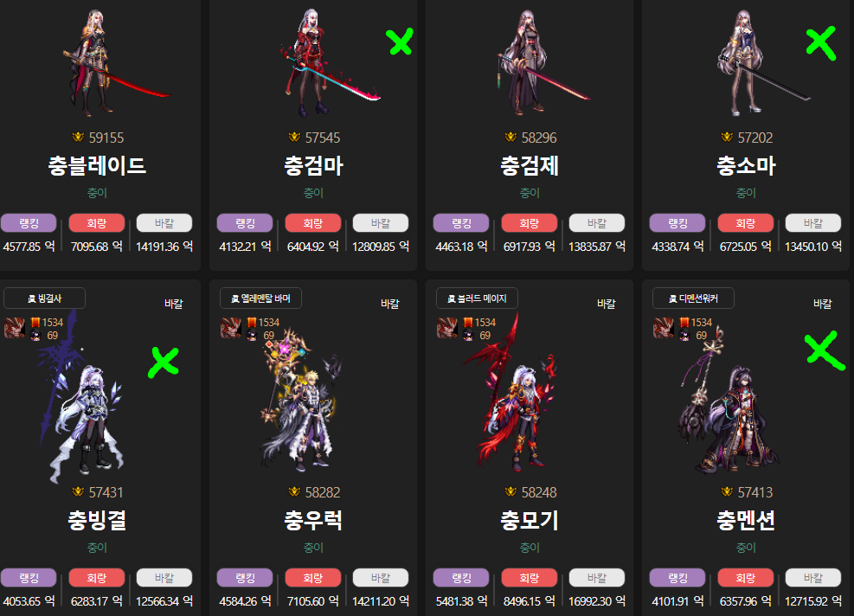Screen dimensions: 854x616
Task: Click the green X on 충멘션 card
Action: (x=824, y=350)
